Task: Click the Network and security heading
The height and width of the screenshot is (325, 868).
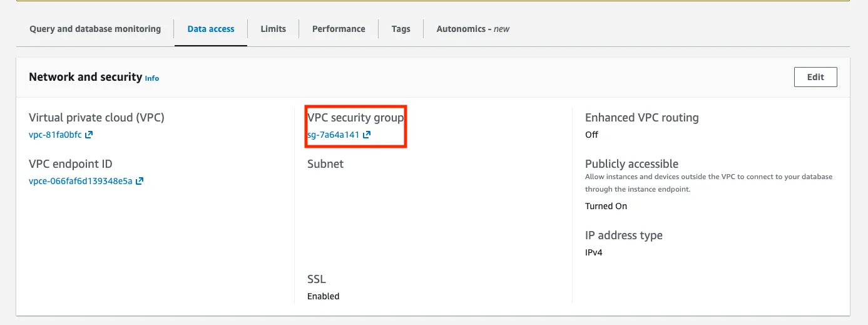Action: [x=86, y=77]
